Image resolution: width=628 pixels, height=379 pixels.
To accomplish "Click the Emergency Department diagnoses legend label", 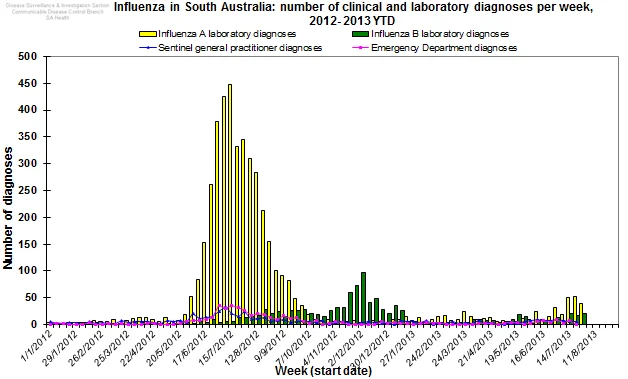I will click(x=444, y=48).
